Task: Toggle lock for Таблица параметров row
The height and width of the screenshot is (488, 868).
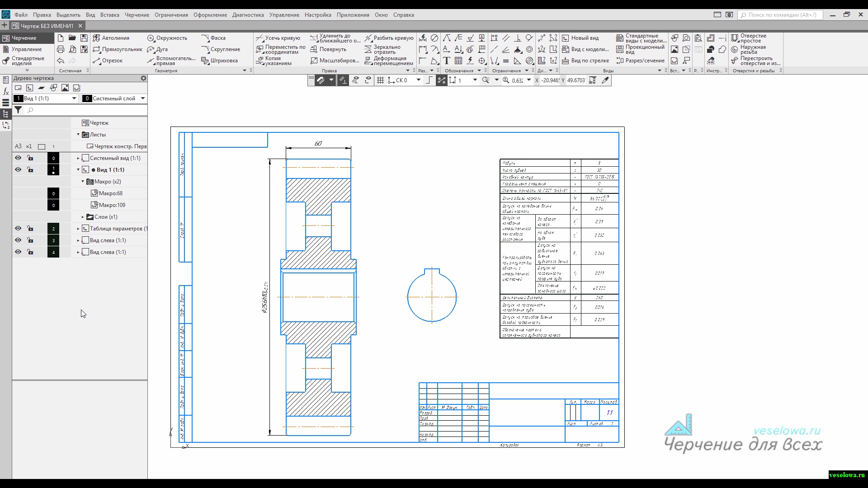Action: (30, 229)
